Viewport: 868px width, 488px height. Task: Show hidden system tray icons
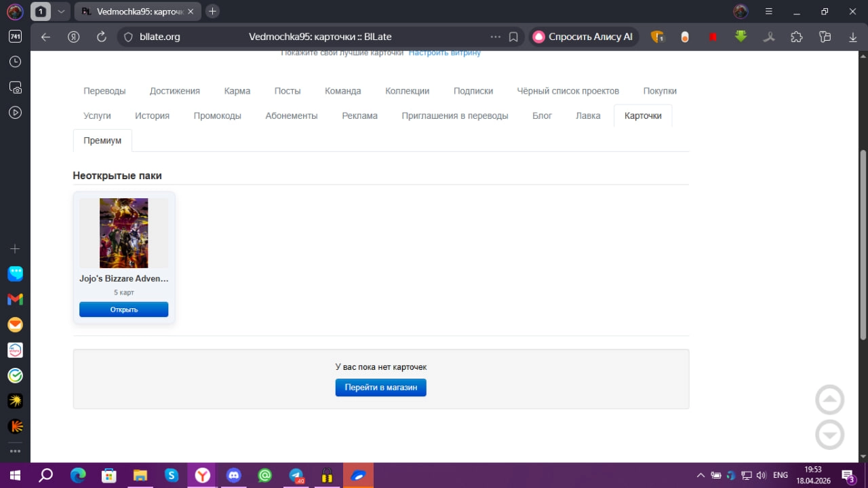[700, 475]
